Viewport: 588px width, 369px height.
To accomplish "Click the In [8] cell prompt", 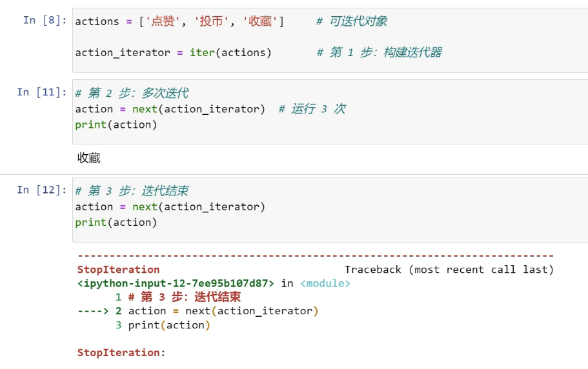I will (x=45, y=20).
